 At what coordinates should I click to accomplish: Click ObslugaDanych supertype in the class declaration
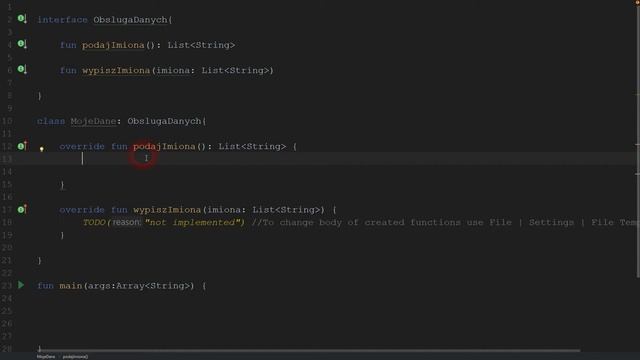pos(164,121)
